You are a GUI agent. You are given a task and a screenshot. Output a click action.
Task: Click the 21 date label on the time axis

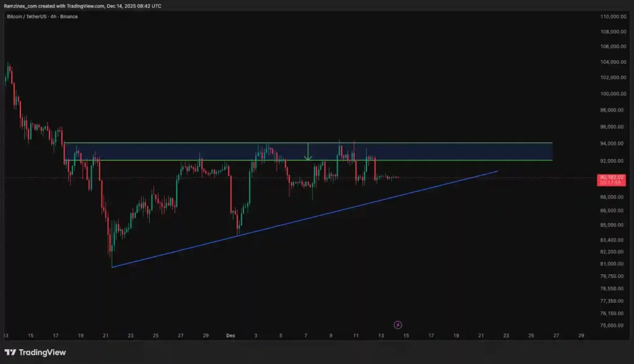point(105,336)
